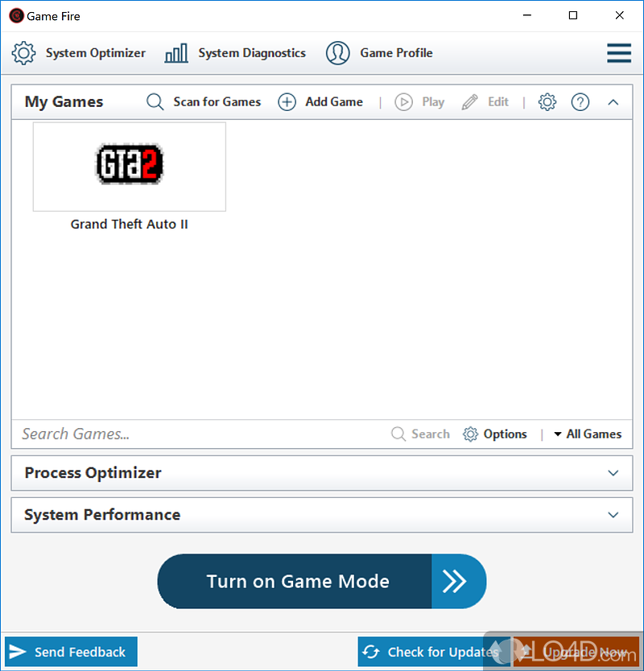This screenshot has width=644, height=671.
Task: Close the Game Fire window
Action: pos(619,15)
